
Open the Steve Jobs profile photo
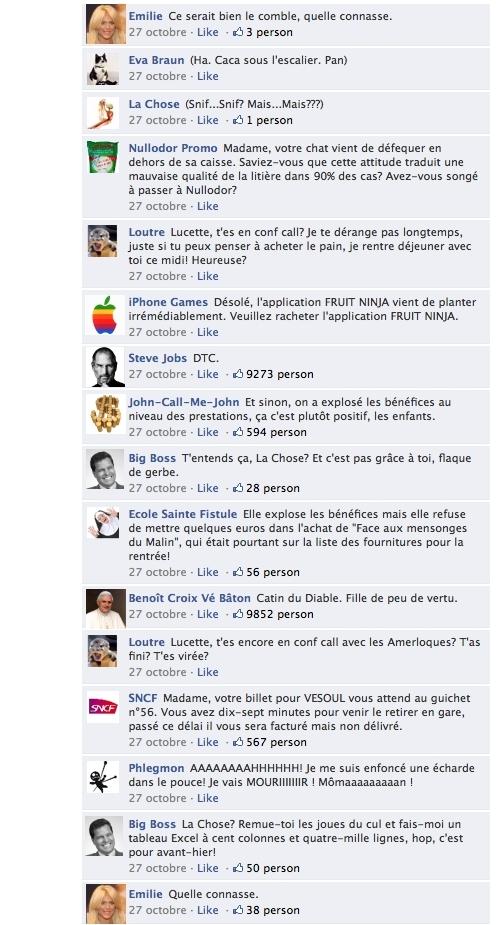(107, 366)
